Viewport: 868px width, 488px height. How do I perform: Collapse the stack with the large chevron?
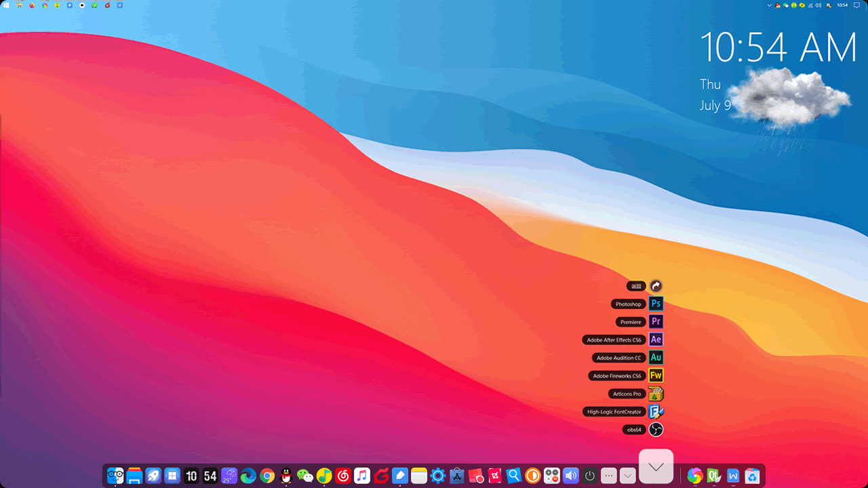pyautogui.click(x=656, y=467)
